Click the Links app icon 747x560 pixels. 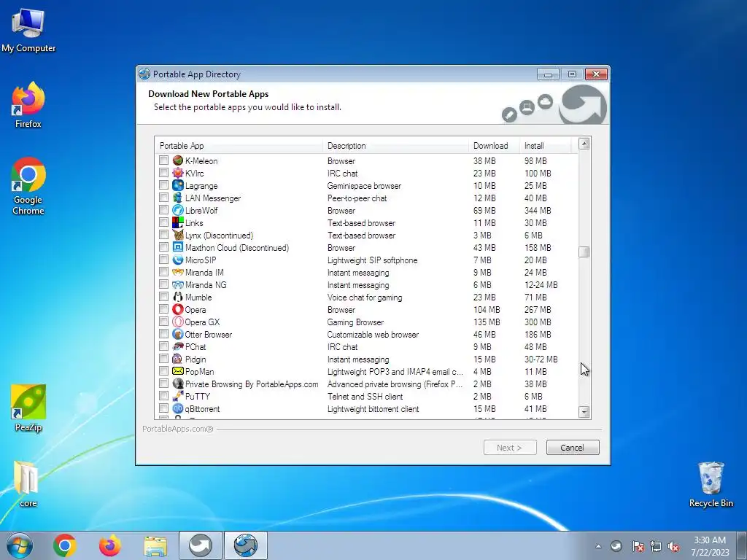click(178, 222)
